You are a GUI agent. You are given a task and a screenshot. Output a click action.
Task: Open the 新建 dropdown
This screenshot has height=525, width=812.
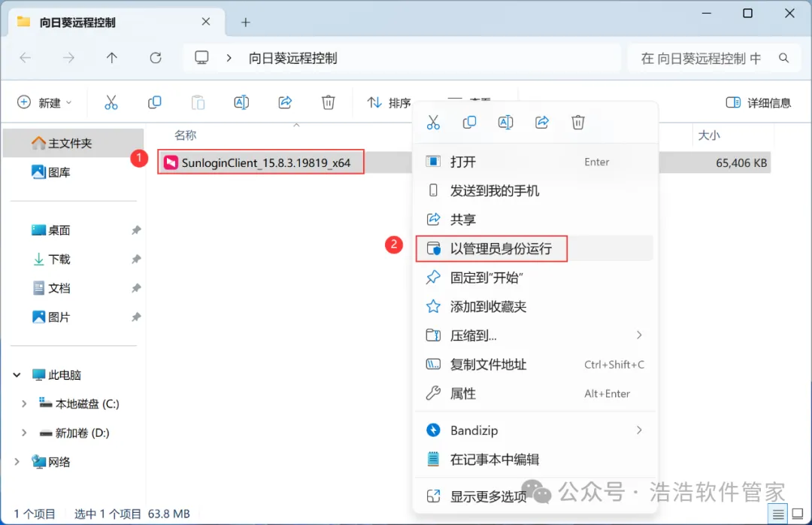click(44, 102)
